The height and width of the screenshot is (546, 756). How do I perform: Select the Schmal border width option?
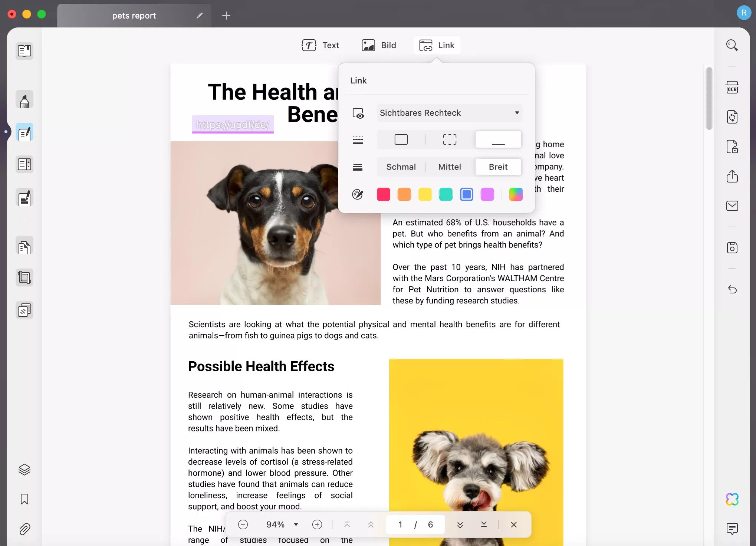tap(401, 167)
